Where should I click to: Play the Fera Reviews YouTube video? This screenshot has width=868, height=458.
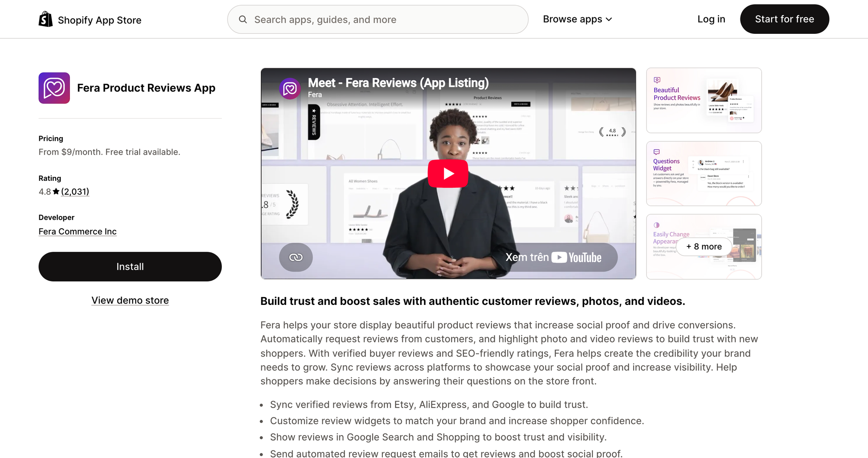click(x=448, y=173)
